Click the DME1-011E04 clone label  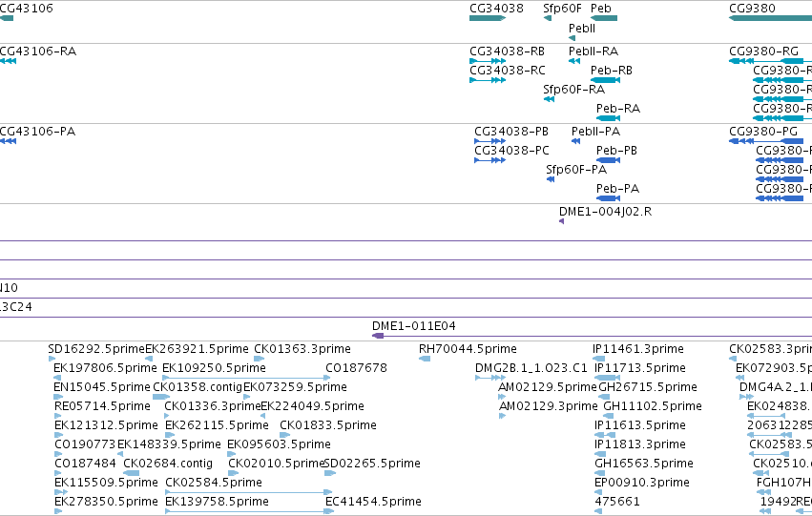tap(414, 326)
